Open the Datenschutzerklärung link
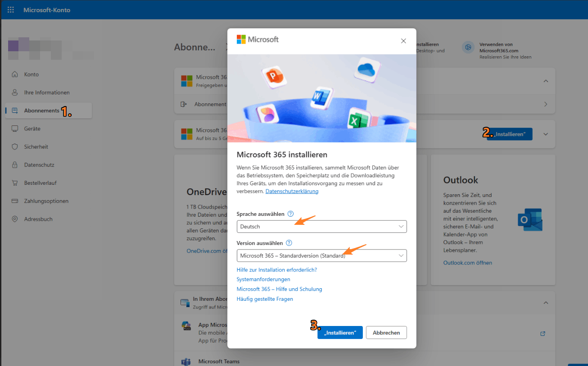Image resolution: width=588 pixels, height=366 pixels. pyautogui.click(x=292, y=191)
